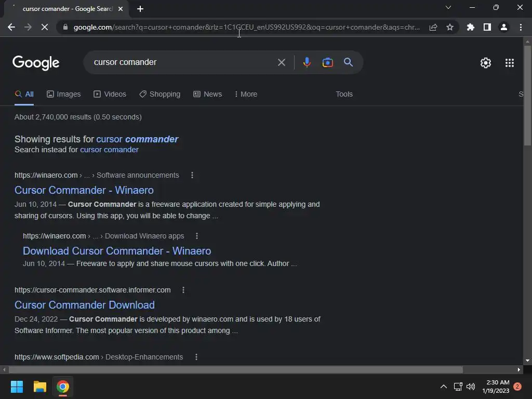Open the clock showing 2:30 AM
The height and width of the screenshot is (399, 532).
click(x=496, y=387)
